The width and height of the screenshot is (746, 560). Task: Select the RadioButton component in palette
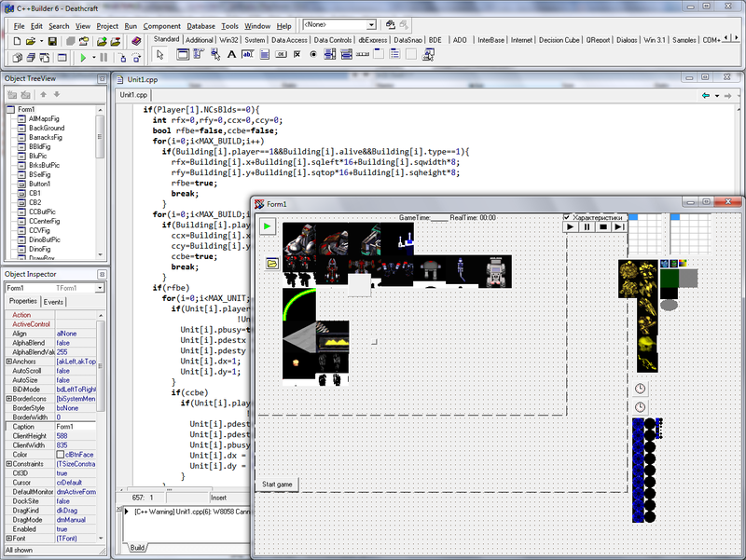click(x=313, y=55)
